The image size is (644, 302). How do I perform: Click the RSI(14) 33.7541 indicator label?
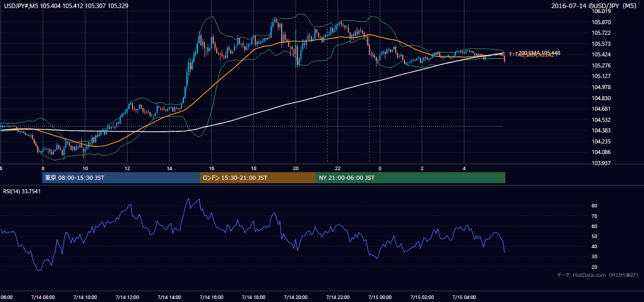(22, 191)
